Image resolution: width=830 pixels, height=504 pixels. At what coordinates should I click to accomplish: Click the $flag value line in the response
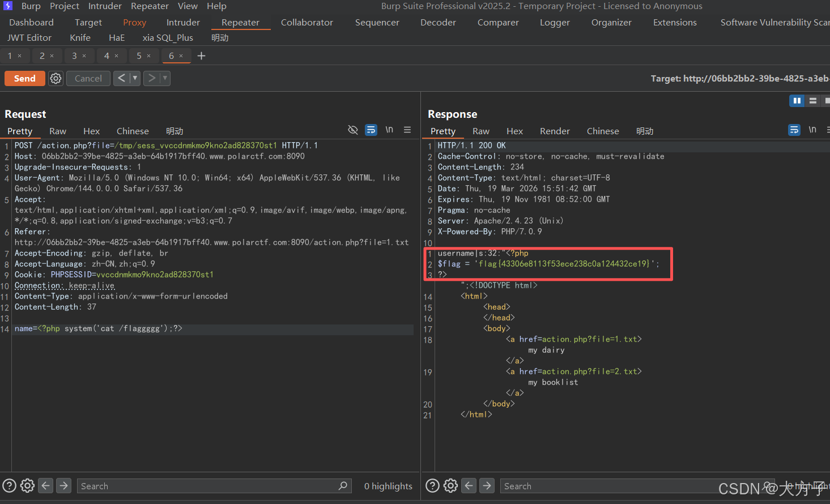pyautogui.click(x=548, y=264)
